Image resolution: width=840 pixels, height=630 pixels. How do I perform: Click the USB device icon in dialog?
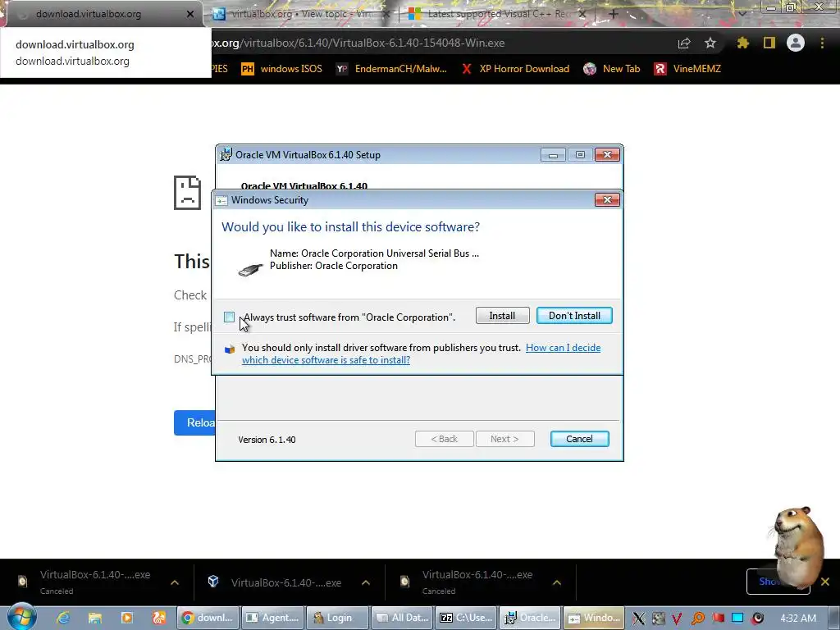250,269
